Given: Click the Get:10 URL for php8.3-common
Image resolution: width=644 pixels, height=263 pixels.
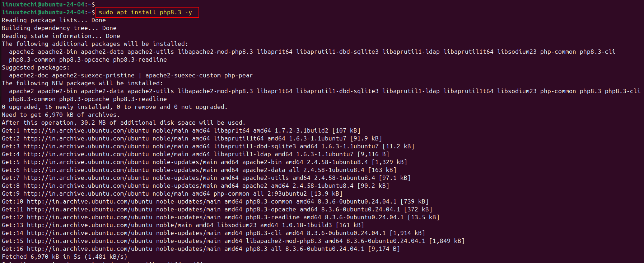Looking at the screenshot, I should (90, 201).
